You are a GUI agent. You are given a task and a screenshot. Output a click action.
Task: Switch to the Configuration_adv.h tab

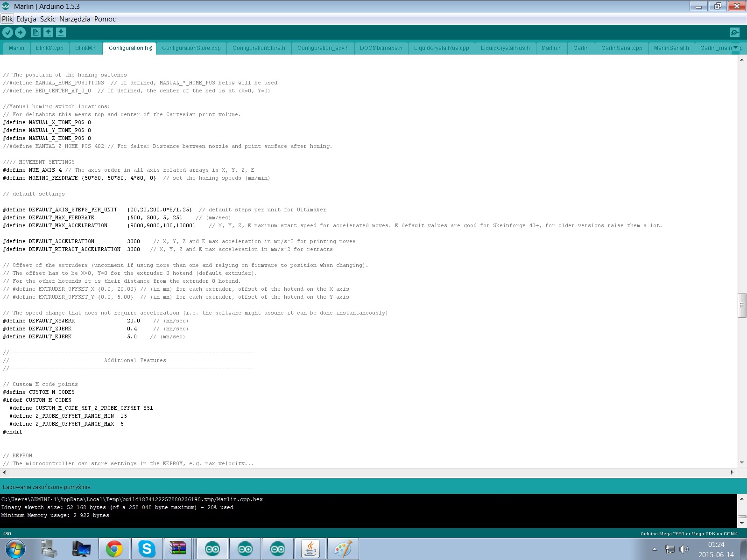pyautogui.click(x=323, y=48)
